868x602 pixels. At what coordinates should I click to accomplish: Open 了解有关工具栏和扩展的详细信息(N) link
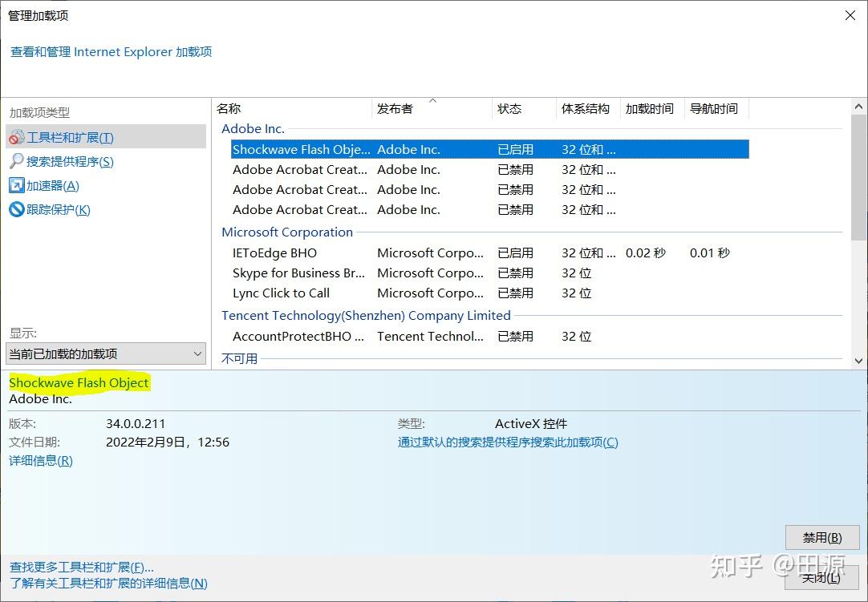pyautogui.click(x=108, y=584)
